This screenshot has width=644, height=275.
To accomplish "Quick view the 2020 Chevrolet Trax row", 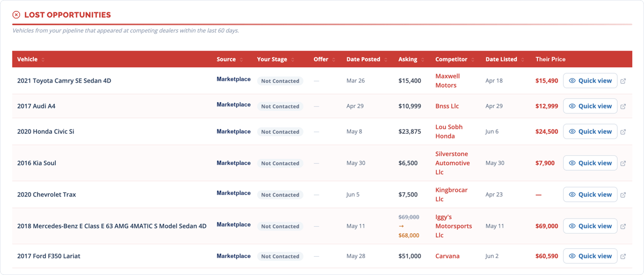I will coord(590,194).
